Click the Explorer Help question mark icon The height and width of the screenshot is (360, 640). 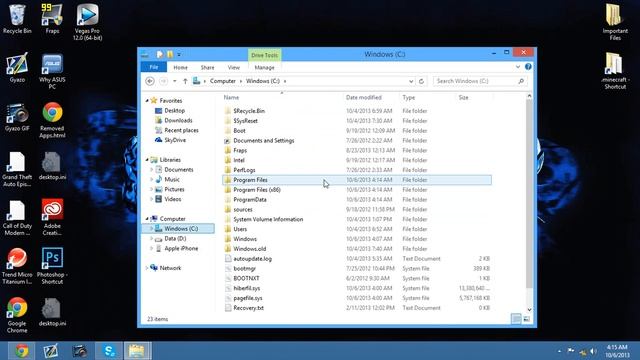coord(528,67)
